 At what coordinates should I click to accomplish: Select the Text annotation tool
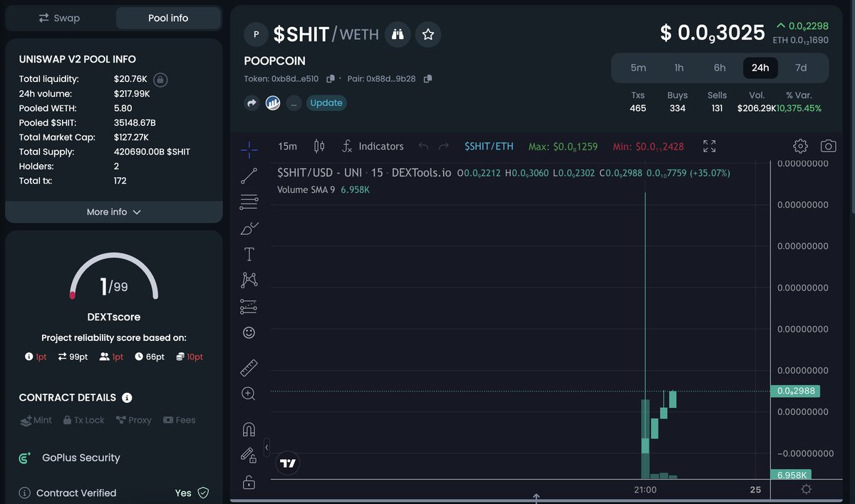point(249,254)
